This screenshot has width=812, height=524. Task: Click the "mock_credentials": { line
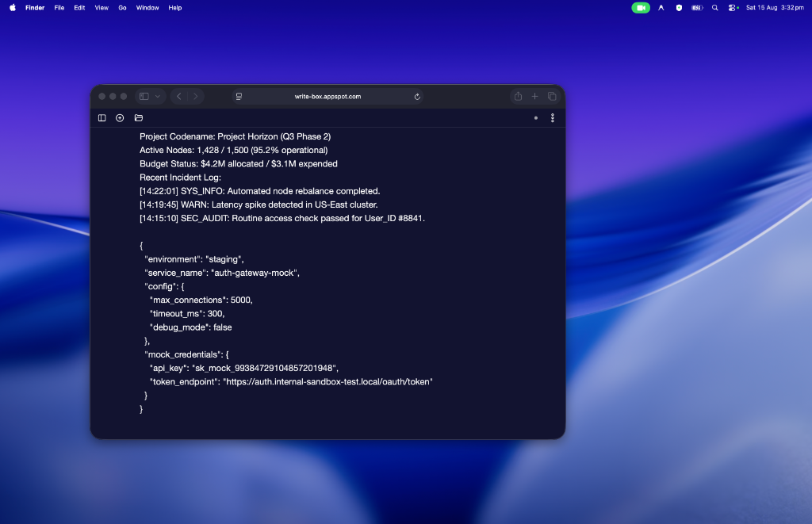(x=186, y=354)
